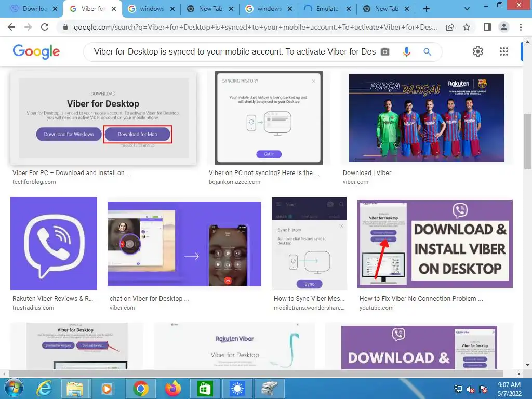This screenshot has width=532, height=399.
Task: Launch Firefox from the taskbar
Action: coord(173,389)
